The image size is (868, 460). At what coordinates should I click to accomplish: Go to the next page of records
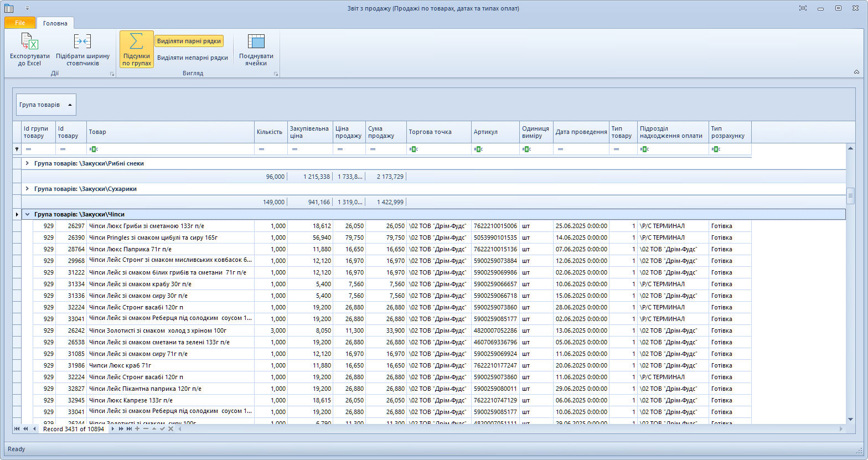pos(121,429)
